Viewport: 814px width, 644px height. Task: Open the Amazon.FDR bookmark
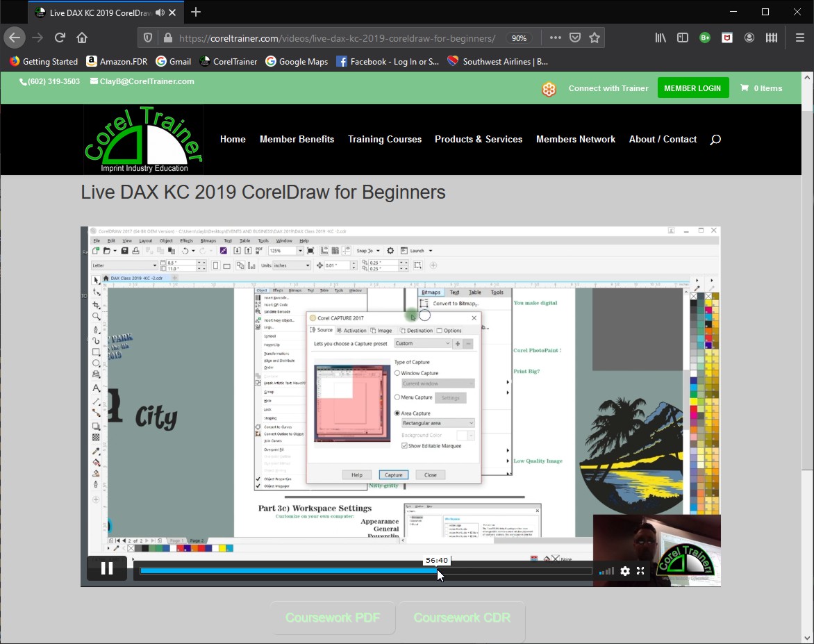(x=117, y=61)
